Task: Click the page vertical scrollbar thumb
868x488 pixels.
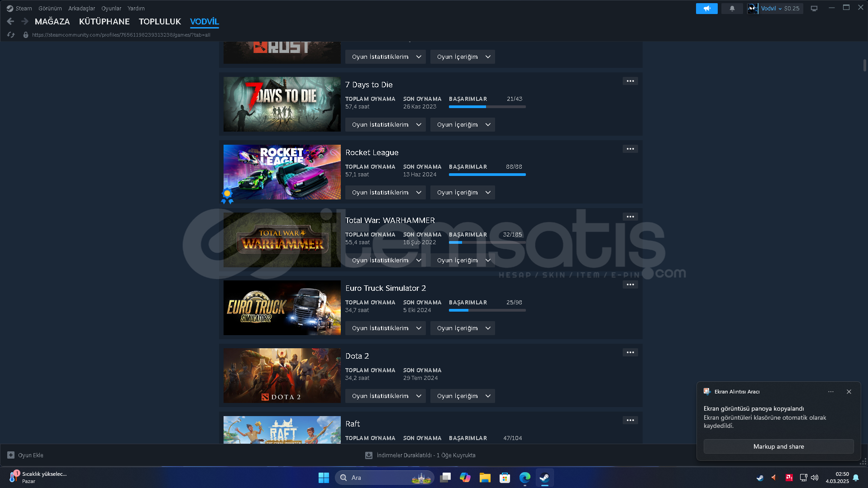Action: [864, 65]
